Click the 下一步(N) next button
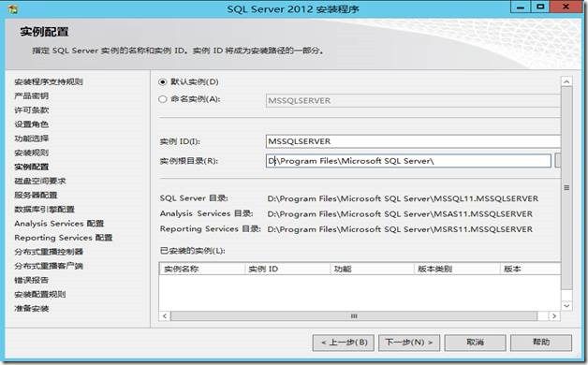The image size is (588, 365). (x=409, y=343)
